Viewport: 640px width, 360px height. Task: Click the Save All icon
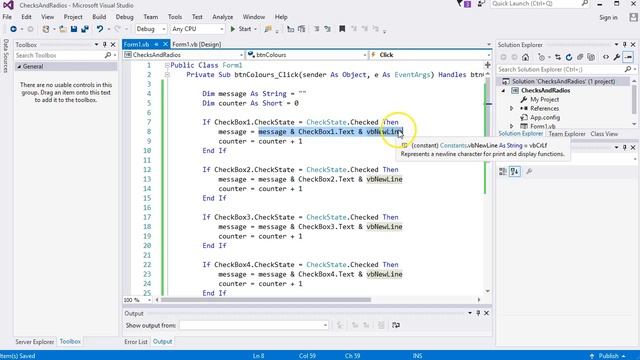85,29
